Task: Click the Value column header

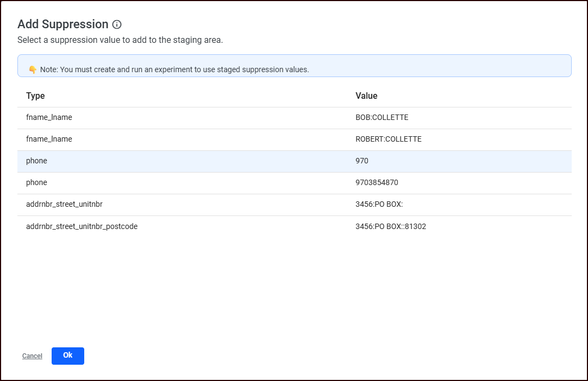Action: point(366,96)
